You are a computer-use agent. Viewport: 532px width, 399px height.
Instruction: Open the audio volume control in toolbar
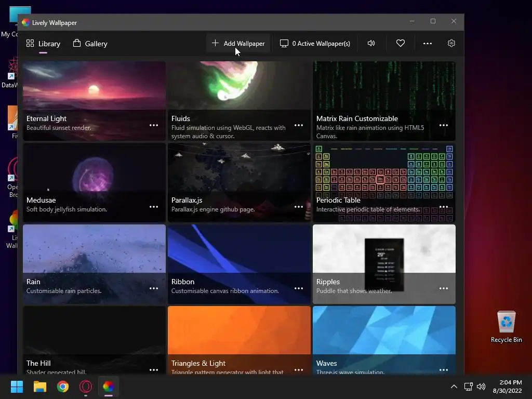[371, 44]
